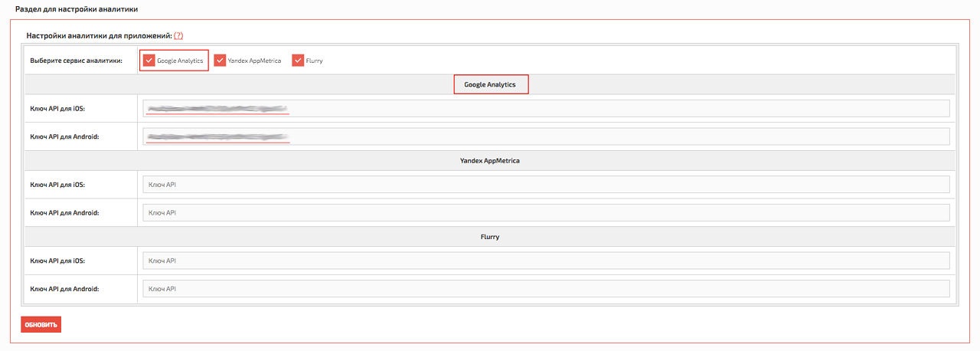The image size is (980, 351).
Task: Click Flurry 'Ключ API для Android:' label
Action: tap(64, 289)
